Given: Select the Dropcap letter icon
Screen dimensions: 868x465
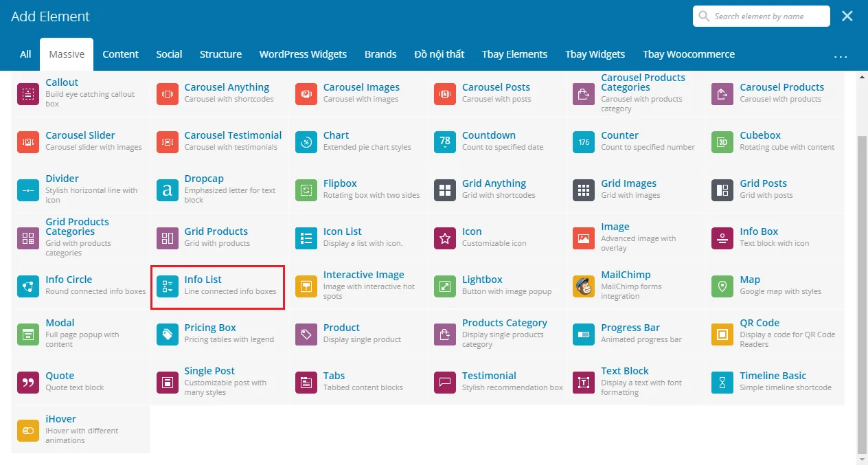Looking at the screenshot, I should [167, 190].
